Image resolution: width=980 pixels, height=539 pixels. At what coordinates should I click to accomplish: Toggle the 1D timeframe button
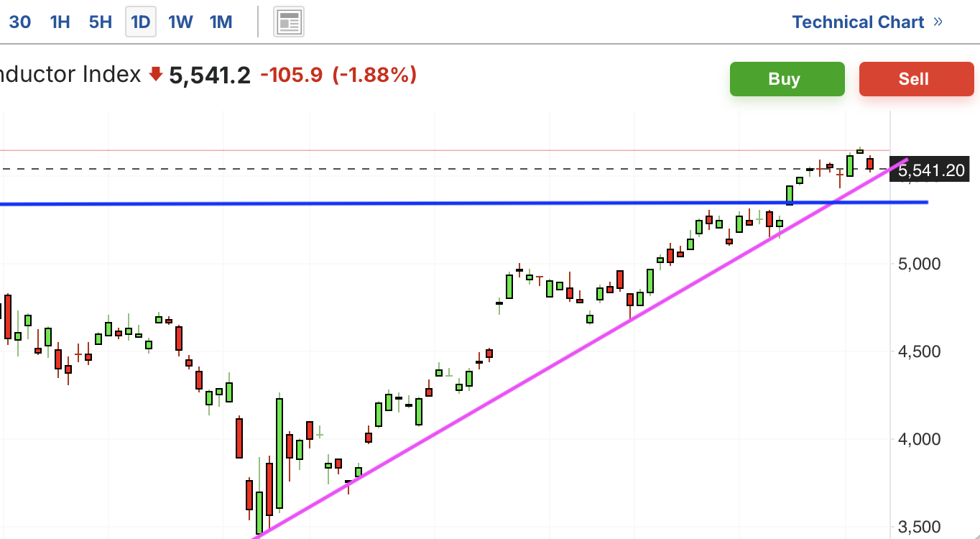click(x=141, y=22)
